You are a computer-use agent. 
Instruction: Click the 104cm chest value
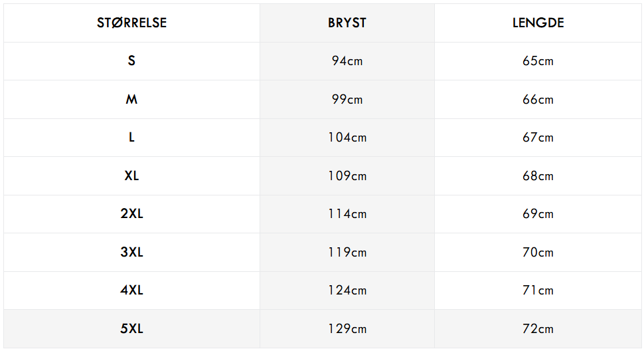point(347,138)
